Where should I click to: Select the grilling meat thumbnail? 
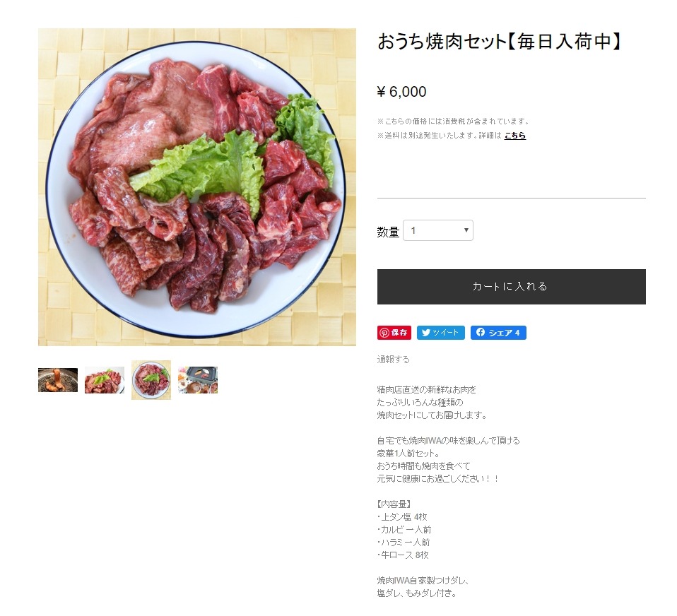(x=58, y=380)
